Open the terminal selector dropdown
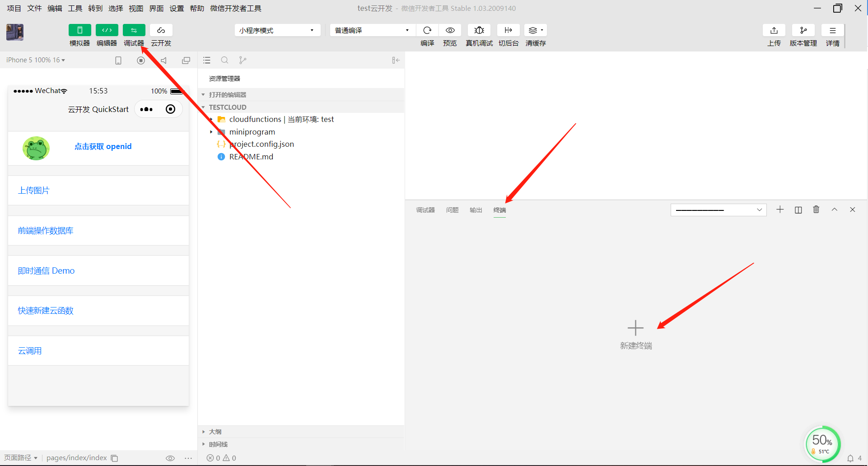Image resolution: width=868 pixels, height=466 pixels. click(x=719, y=210)
